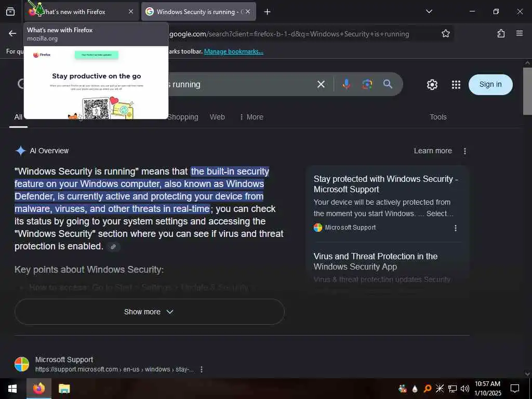Click the source link chip after overview text

[113, 247]
